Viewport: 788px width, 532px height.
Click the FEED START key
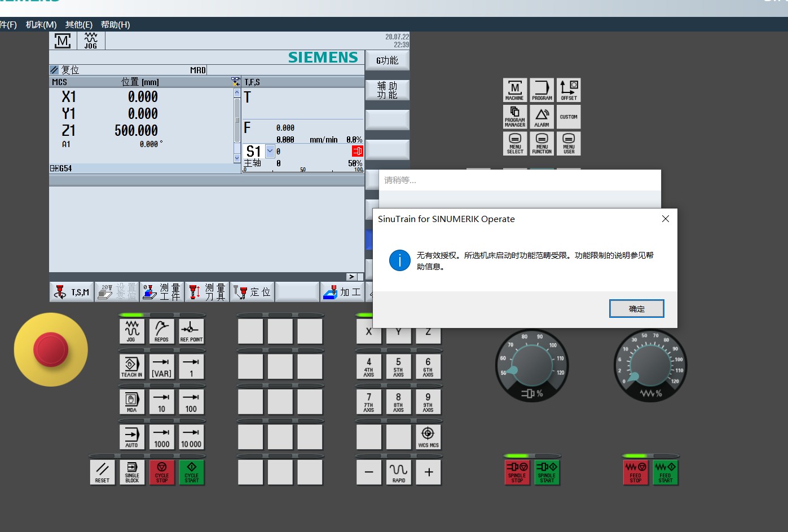tap(665, 472)
